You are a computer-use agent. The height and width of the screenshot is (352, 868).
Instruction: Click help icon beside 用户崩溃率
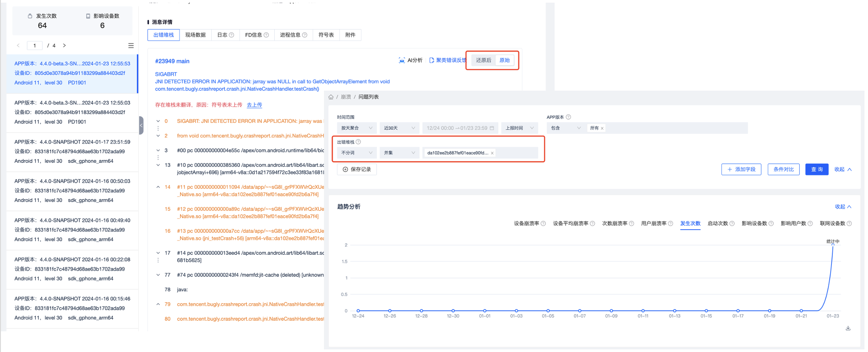coord(670,224)
